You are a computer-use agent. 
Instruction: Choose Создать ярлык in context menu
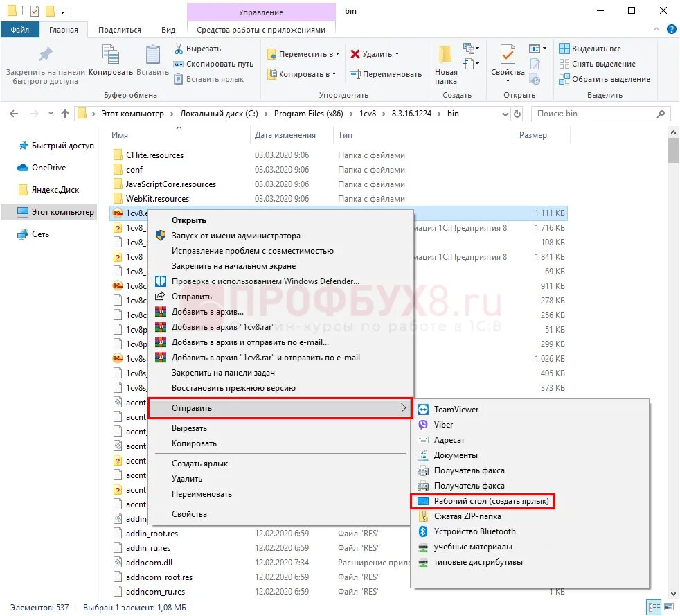point(280,464)
